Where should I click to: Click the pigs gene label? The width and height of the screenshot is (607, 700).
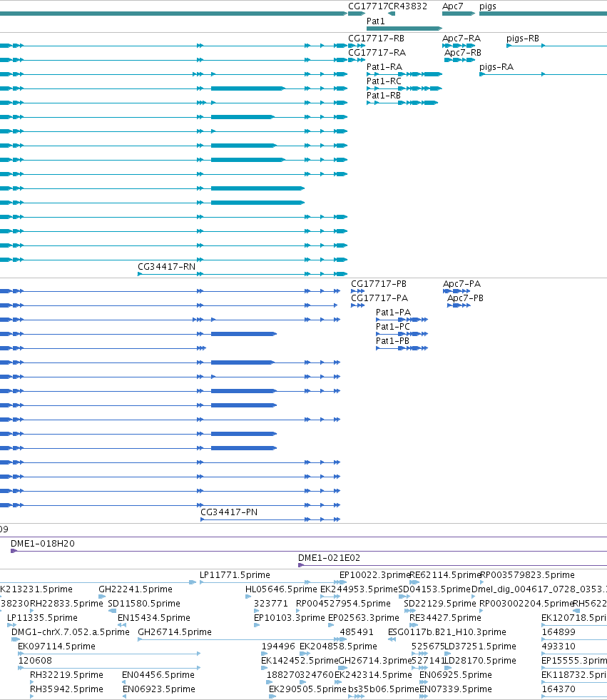(x=487, y=6)
